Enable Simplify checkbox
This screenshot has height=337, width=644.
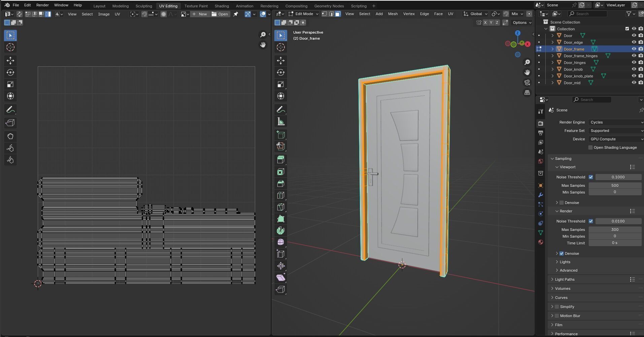[557, 307]
